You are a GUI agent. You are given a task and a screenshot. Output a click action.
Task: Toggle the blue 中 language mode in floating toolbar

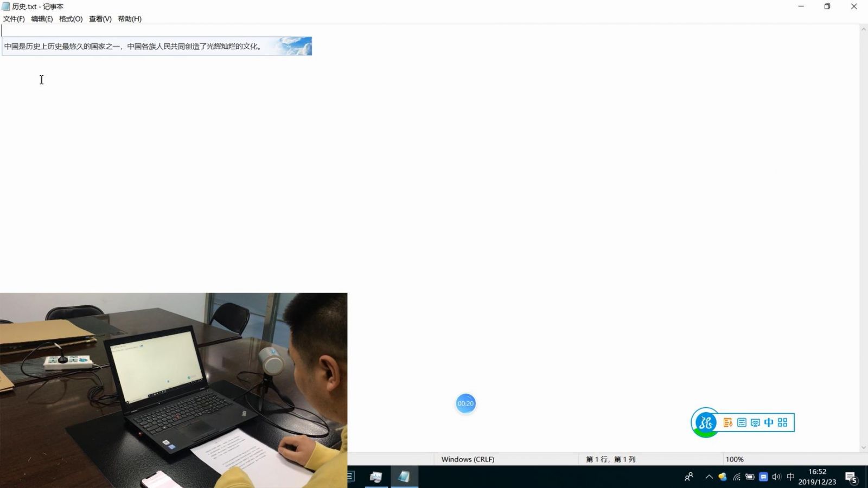769,422
